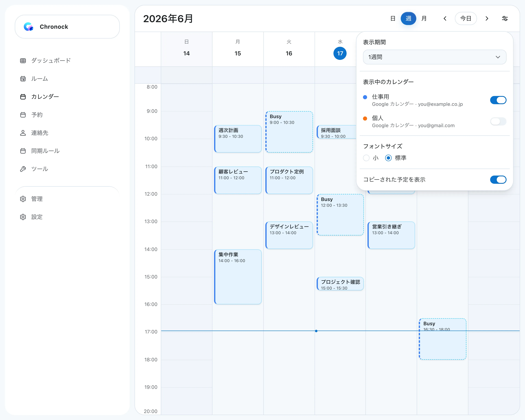Click the Chronock logo icon
Viewport: 525px width, 420px height.
[28, 27]
